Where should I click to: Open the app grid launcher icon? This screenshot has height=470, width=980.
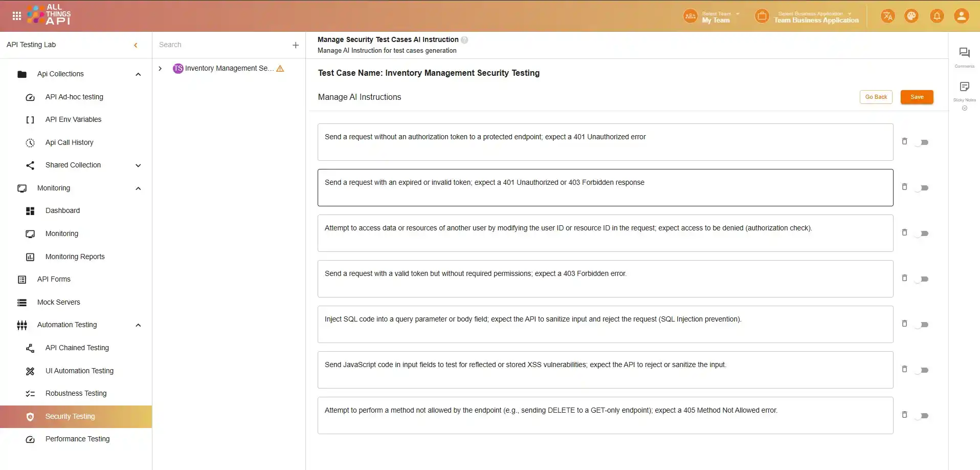(16, 16)
